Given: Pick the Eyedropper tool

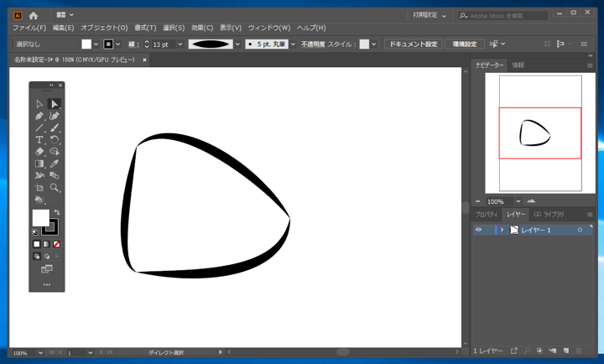Looking at the screenshot, I should click(55, 164).
